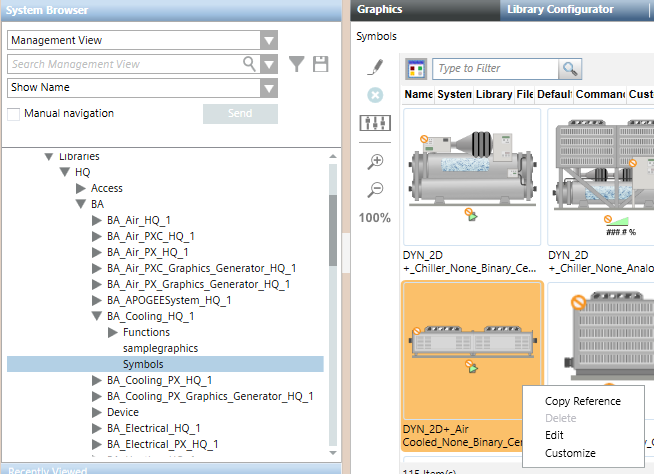Click the pencil edit icon

pos(375,67)
